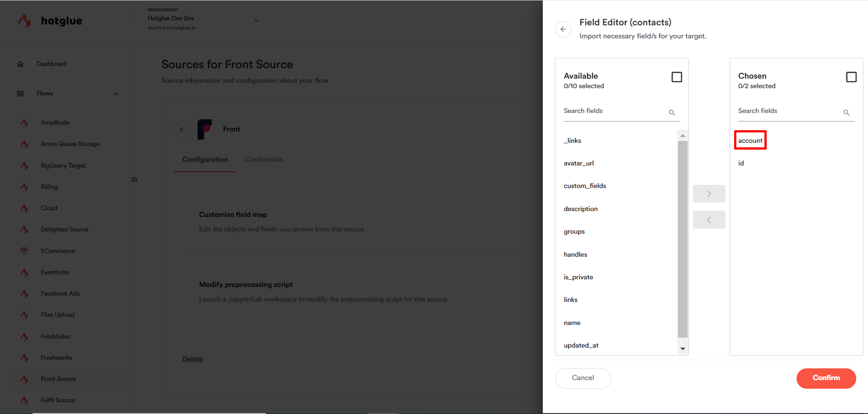Viewport: 868px width, 414px height.
Task: Click the FreshSales flame icon
Action: tap(24, 337)
